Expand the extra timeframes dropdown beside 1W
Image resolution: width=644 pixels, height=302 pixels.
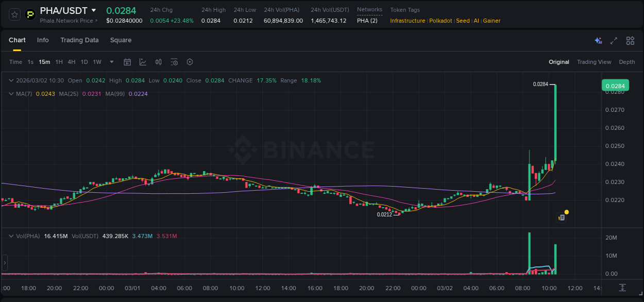click(x=111, y=62)
